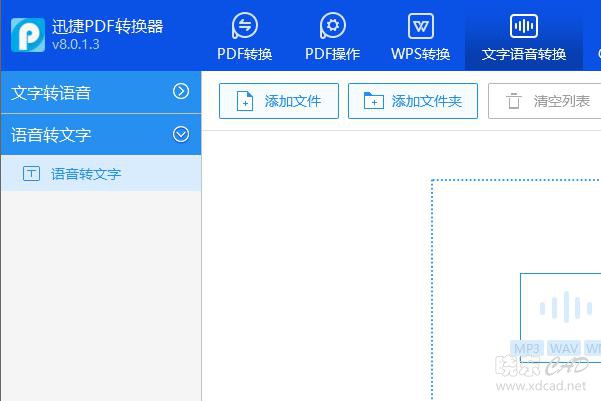601x401 pixels.
Task: Expand the 文字转语音 section
Action: pyautogui.click(x=101, y=92)
